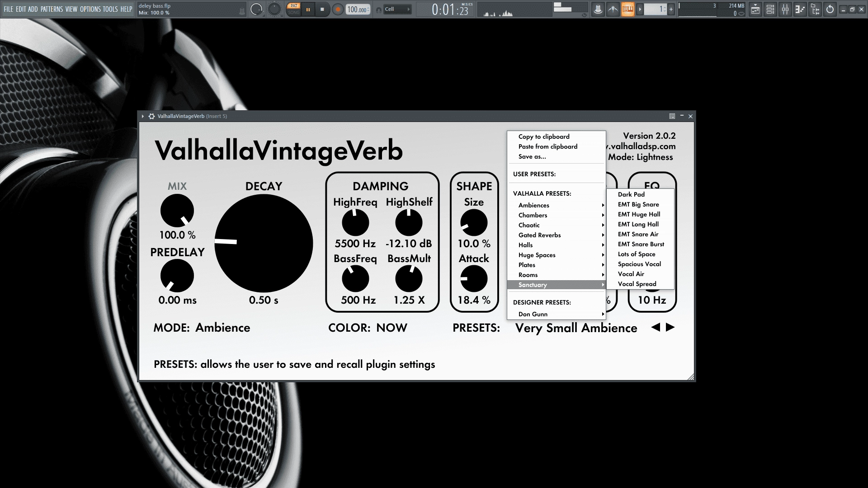
Task: Switch to SONG mode
Action: 294,13
